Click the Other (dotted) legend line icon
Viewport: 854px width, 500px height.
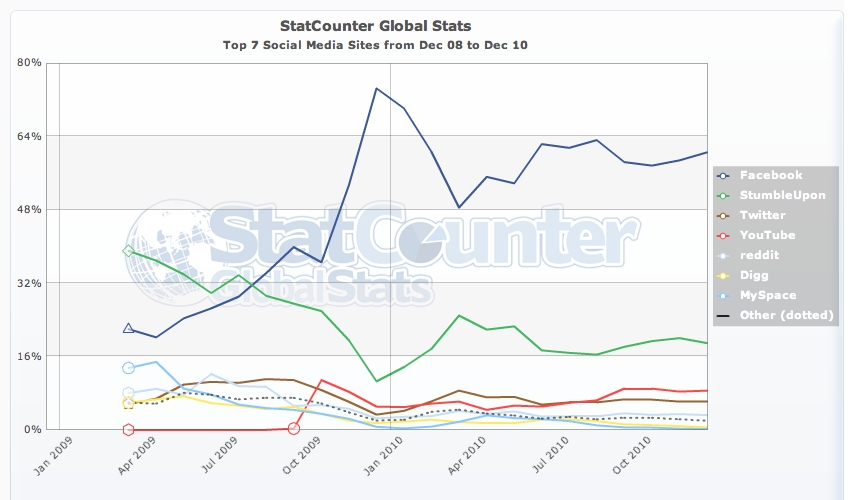point(722,316)
